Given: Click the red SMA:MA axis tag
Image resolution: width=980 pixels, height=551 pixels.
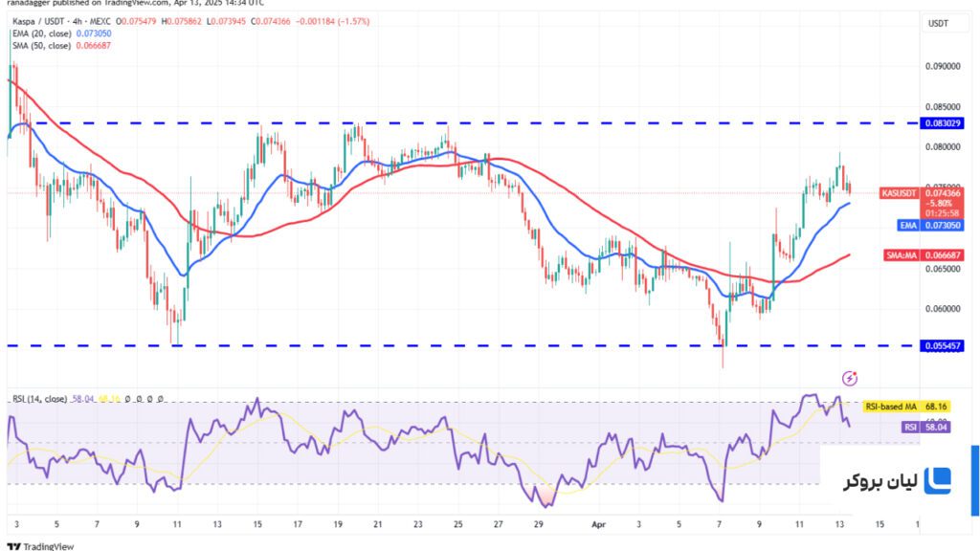Looking at the screenshot, I should [902, 254].
